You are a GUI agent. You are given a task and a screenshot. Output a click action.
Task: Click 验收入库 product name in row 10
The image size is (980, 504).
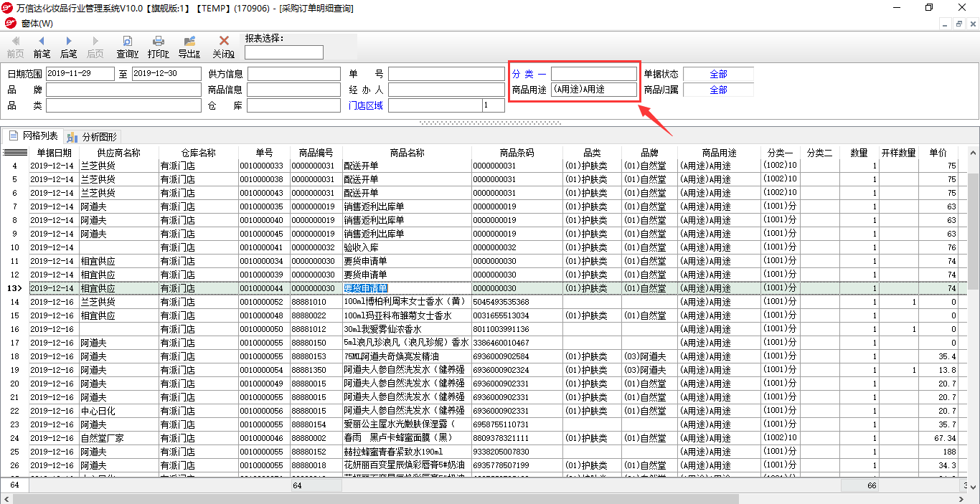click(407, 247)
